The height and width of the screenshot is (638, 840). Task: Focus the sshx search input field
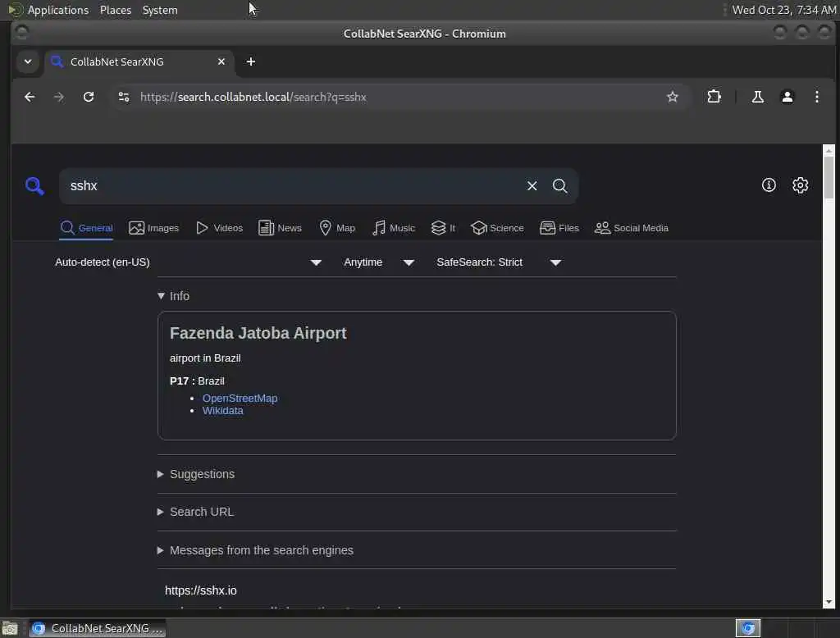click(292, 186)
